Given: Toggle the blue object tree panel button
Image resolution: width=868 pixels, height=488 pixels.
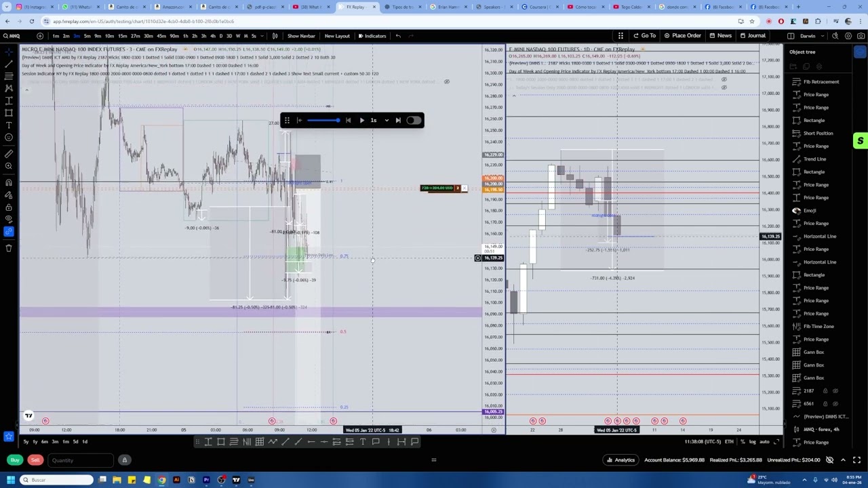Looking at the screenshot, I should (860, 52).
